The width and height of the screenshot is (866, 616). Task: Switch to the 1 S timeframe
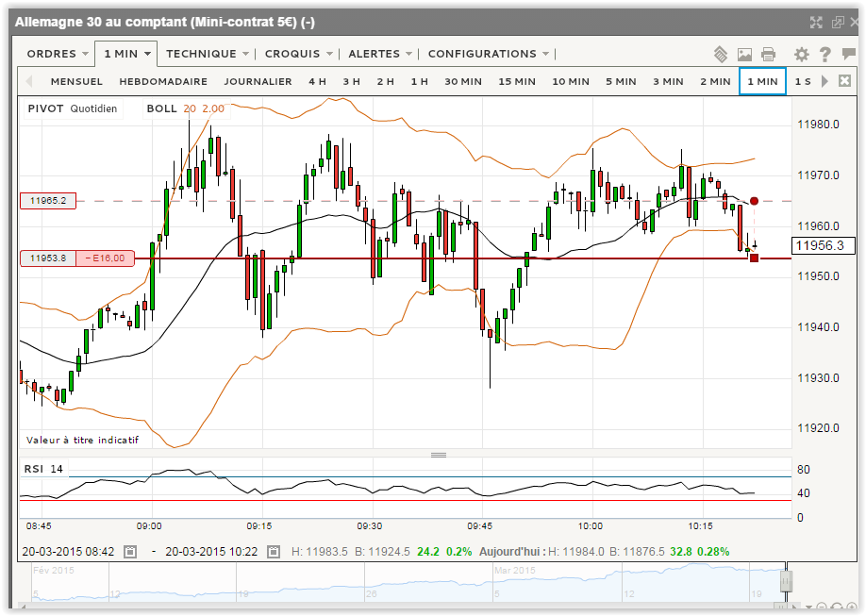click(x=803, y=81)
